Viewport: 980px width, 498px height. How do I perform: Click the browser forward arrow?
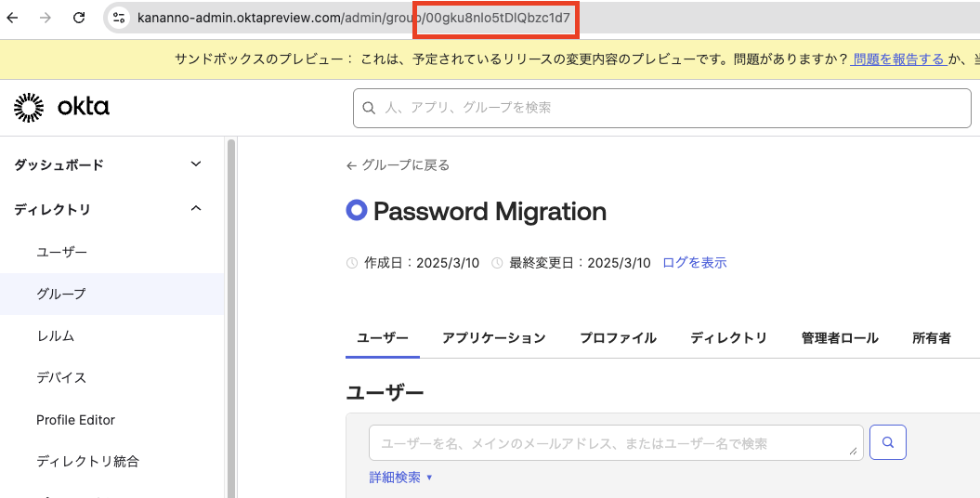46,18
